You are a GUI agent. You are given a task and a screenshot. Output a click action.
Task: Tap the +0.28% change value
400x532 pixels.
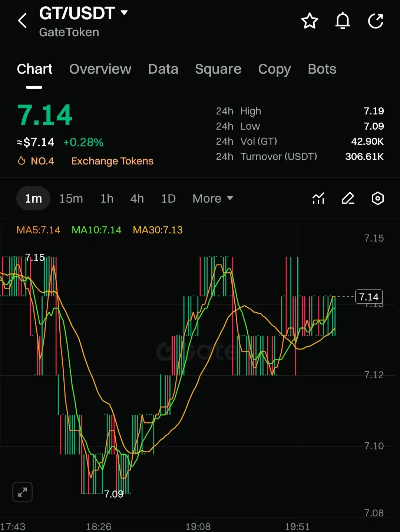(x=83, y=142)
